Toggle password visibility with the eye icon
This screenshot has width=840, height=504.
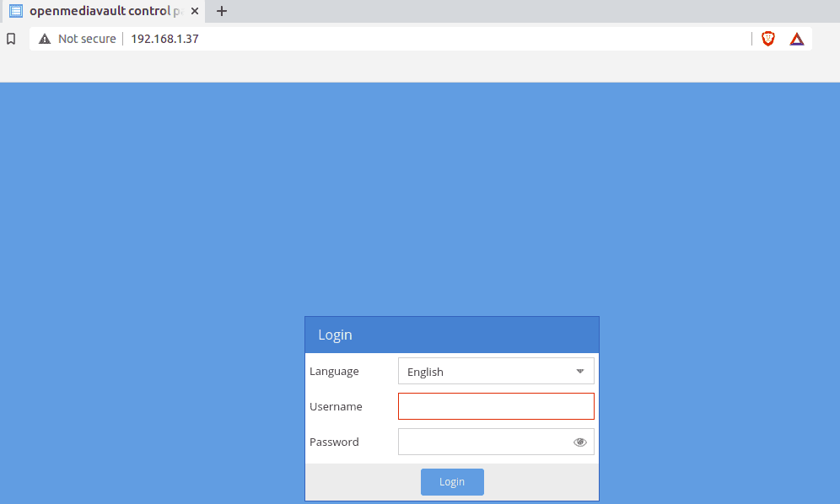click(579, 442)
